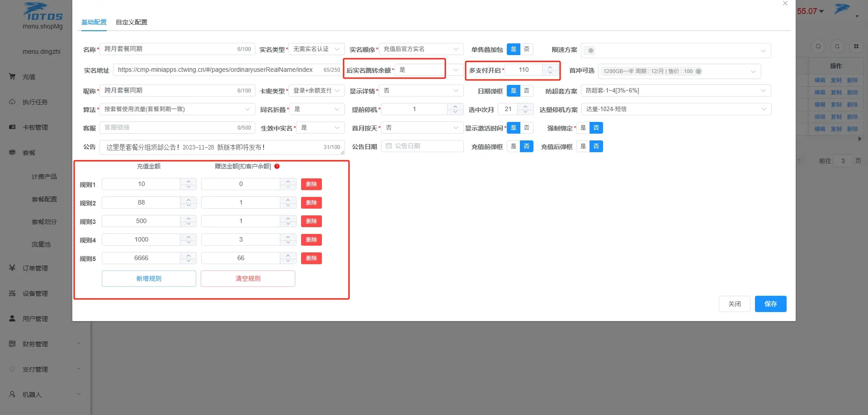Remove the 1200GB tag in 首冲可选
The image size is (868, 415).
tap(698, 71)
